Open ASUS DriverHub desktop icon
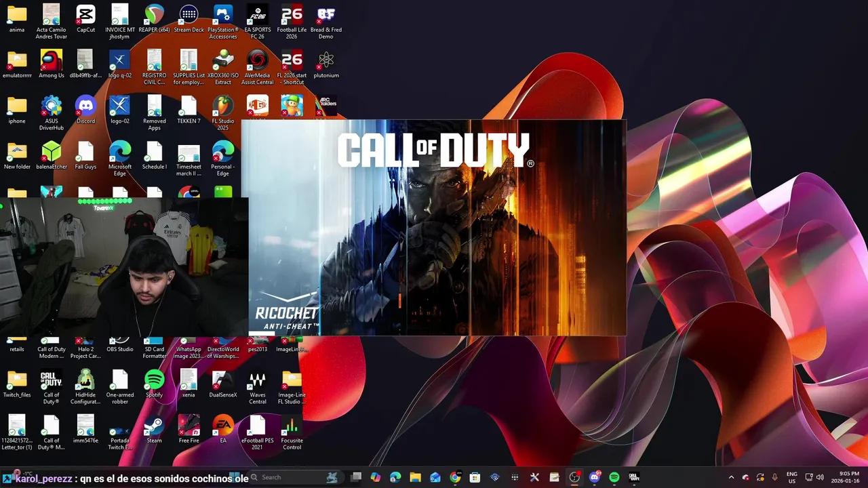 pyautogui.click(x=52, y=113)
